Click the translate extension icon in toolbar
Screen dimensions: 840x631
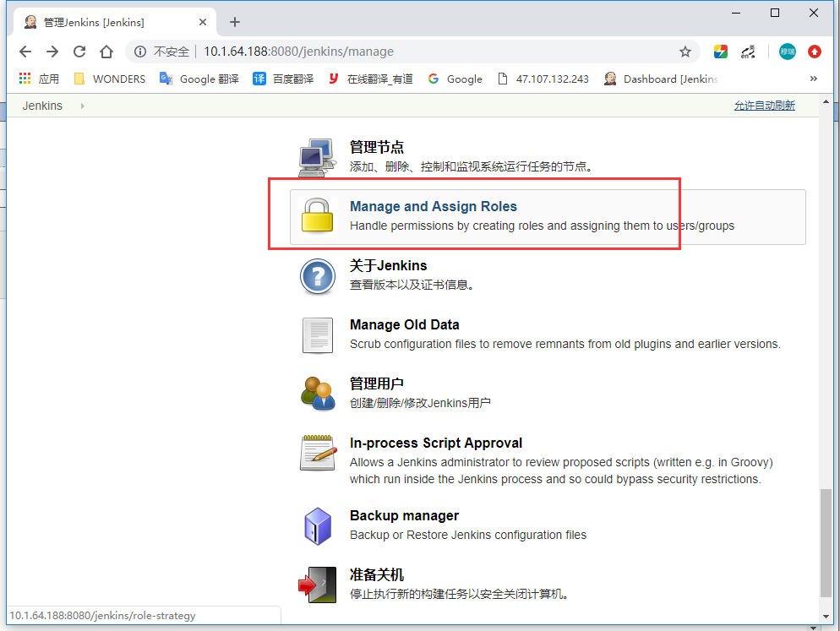point(748,52)
